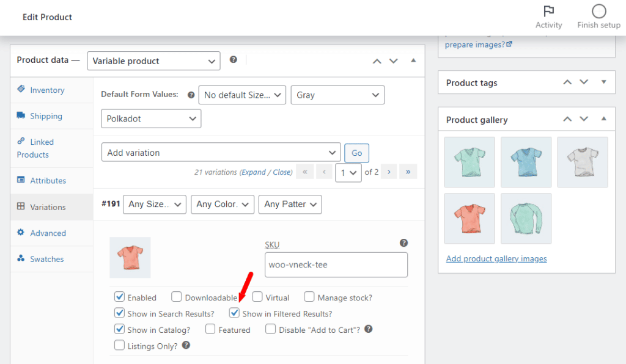This screenshot has width=626, height=364.
Task: Click help icon next to Listings Only
Action: pyautogui.click(x=186, y=346)
